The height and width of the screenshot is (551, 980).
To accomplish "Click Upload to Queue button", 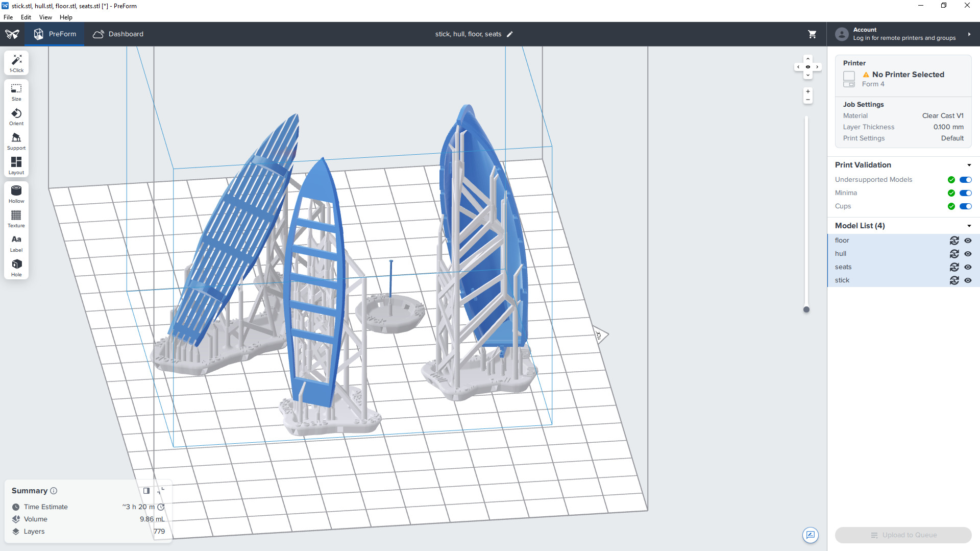I will [x=903, y=535].
